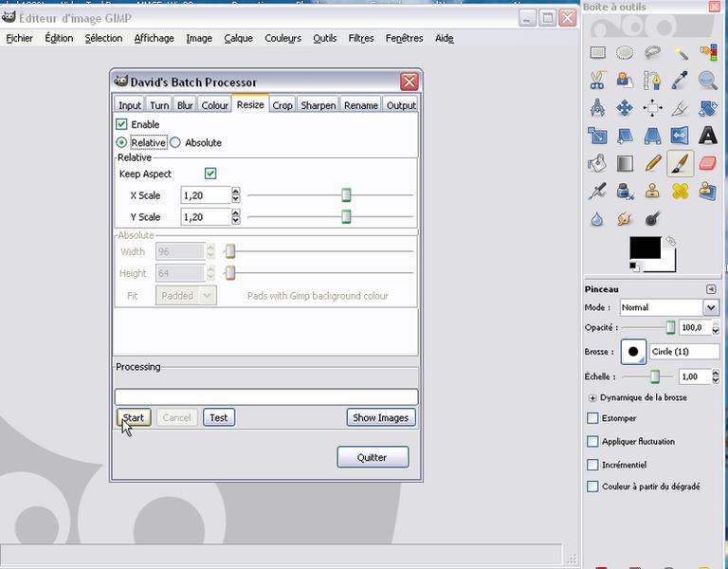728x569 pixels.
Task: Select the Shear tool
Action: tap(625, 136)
